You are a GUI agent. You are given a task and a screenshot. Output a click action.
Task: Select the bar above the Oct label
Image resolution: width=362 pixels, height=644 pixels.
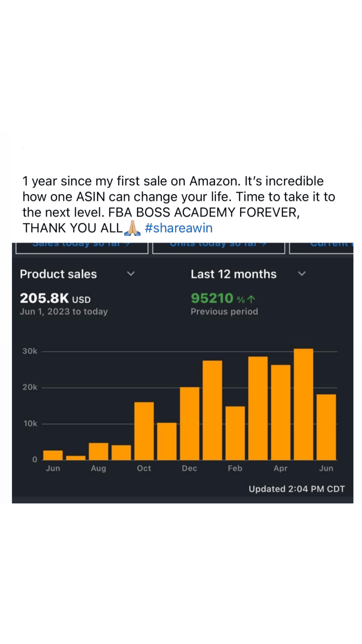[x=144, y=431]
